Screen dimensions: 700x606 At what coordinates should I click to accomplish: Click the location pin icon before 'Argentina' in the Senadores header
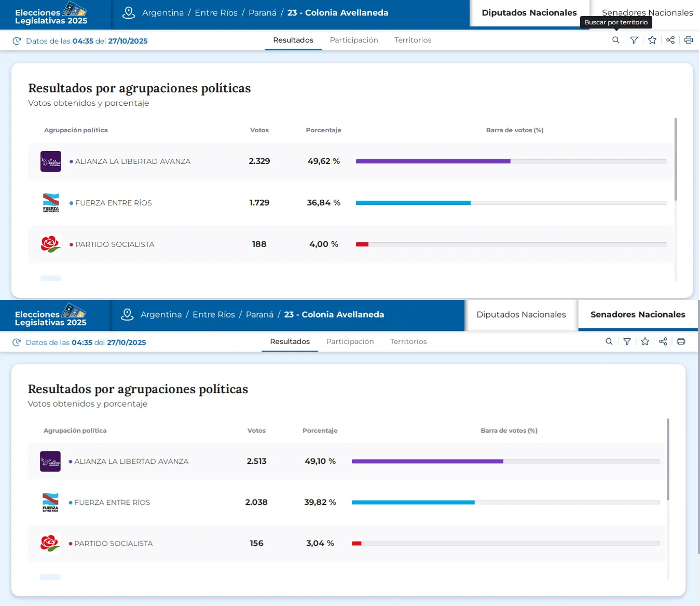[127, 314]
